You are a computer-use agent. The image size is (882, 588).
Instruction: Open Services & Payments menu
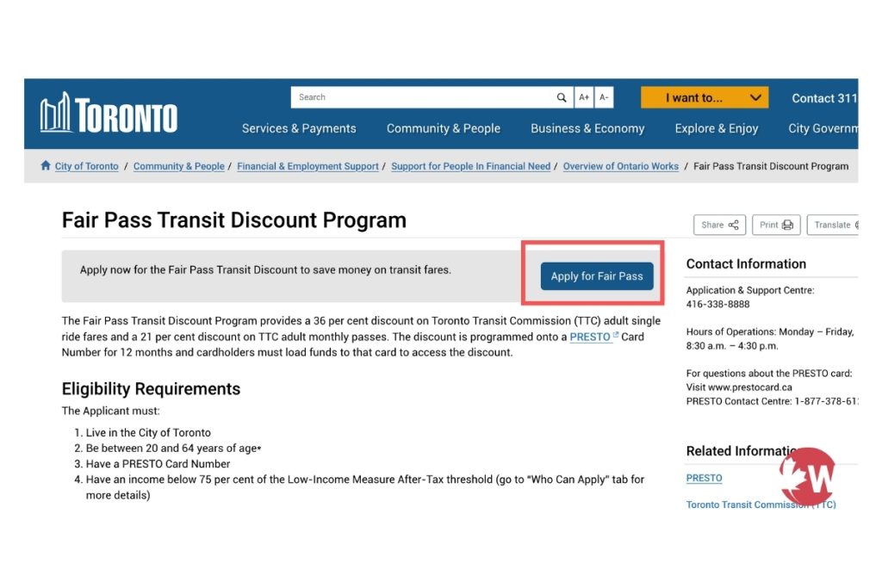coord(299,129)
